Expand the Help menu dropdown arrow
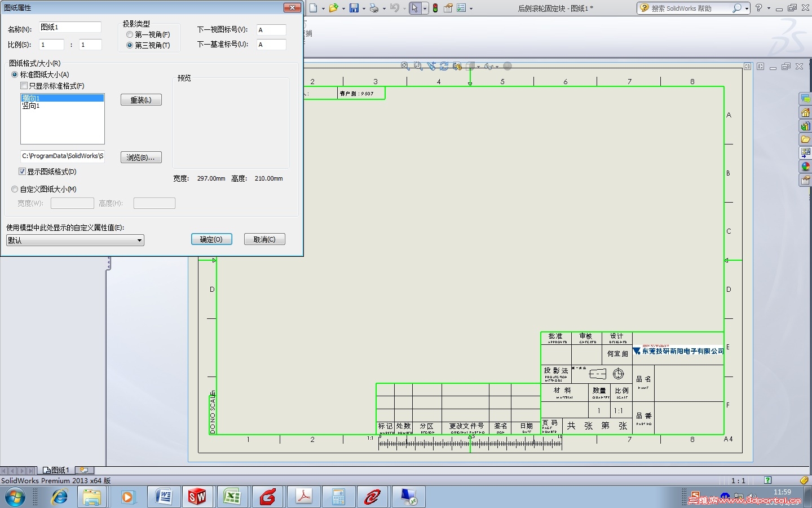 pyautogui.click(x=769, y=8)
